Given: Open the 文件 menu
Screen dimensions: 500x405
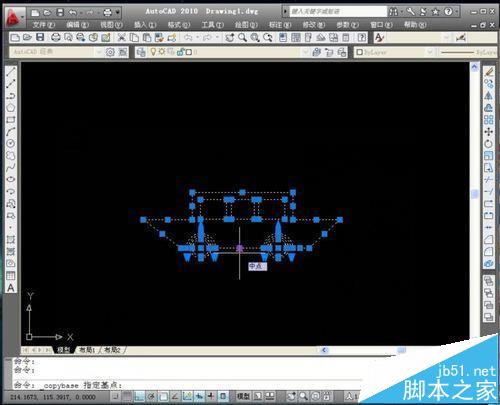Looking at the screenshot, I should [x=44, y=24].
